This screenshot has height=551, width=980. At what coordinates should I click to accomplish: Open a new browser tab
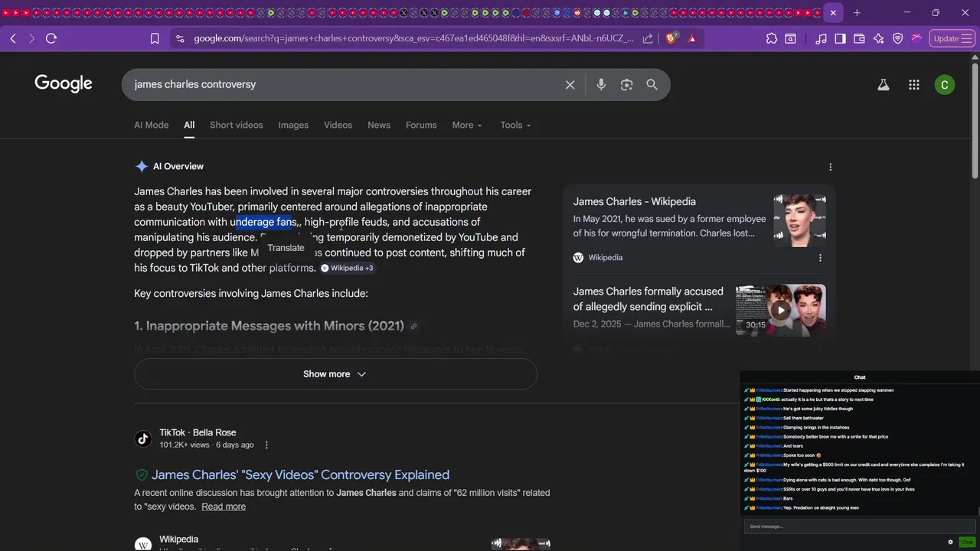point(857,12)
